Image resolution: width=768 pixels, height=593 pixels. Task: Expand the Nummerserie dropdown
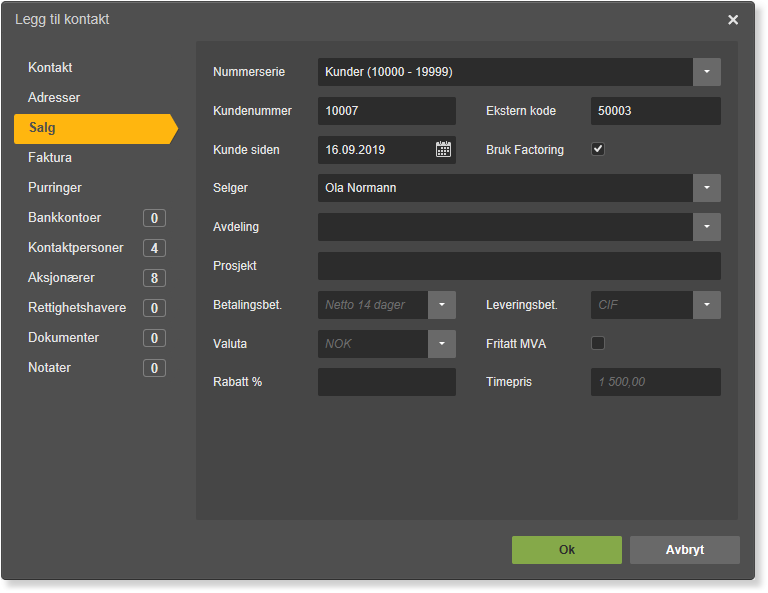click(x=706, y=72)
